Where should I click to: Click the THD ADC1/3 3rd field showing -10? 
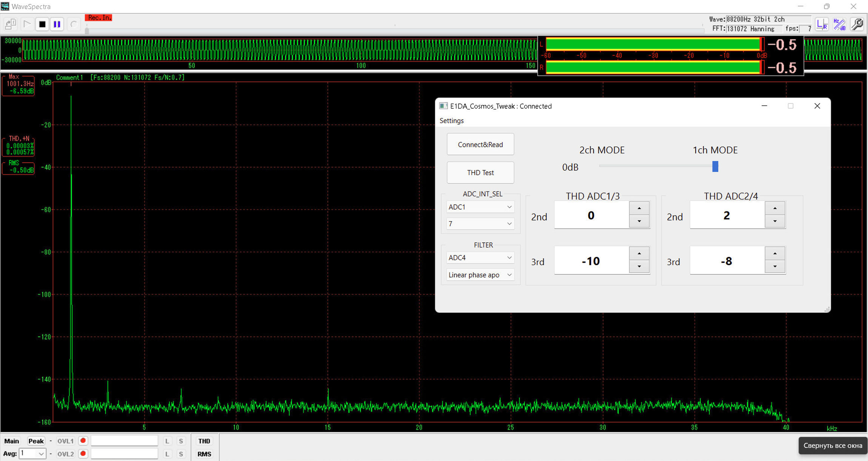click(591, 260)
